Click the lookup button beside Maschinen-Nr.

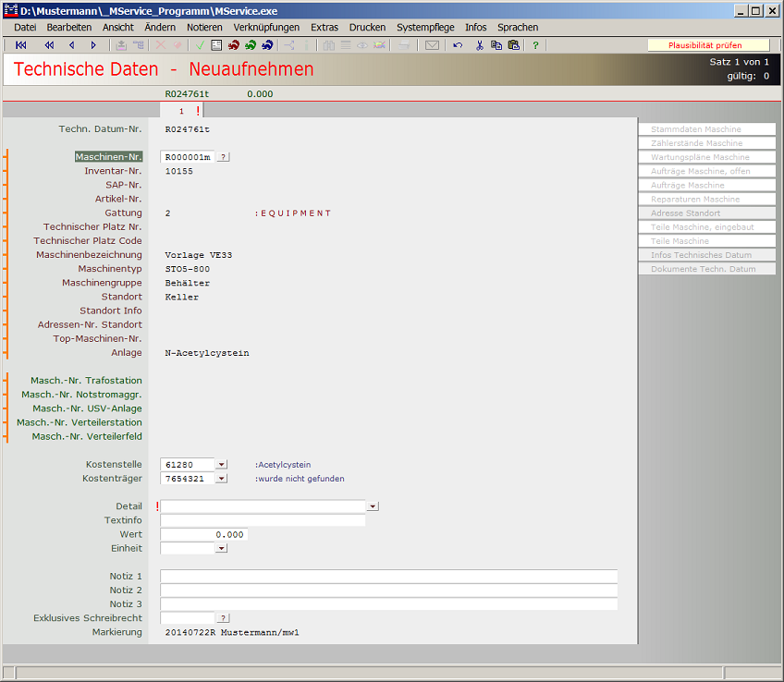[224, 157]
